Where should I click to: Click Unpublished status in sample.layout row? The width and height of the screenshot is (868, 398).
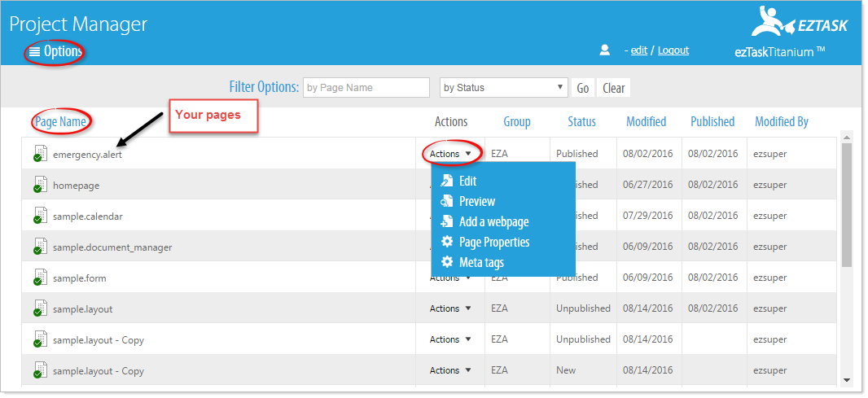584,308
